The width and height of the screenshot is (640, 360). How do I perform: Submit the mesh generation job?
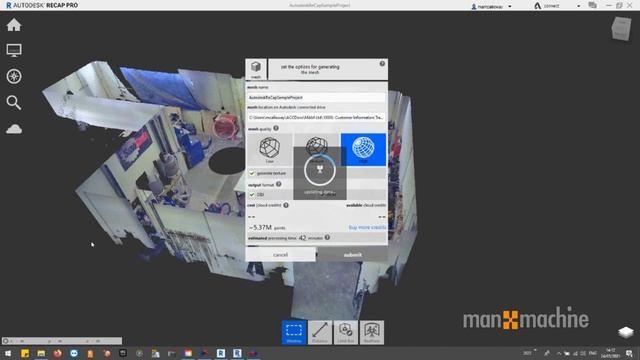(x=352, y=255)
